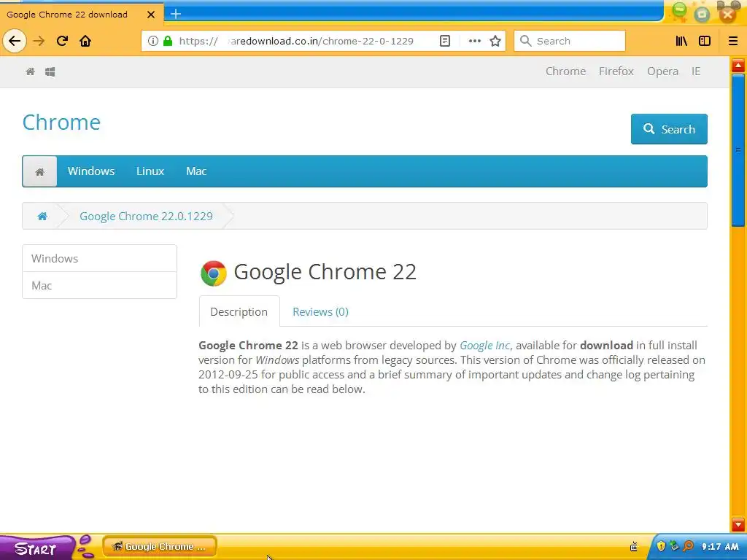747x560 pixels.
Task: Click the green padlock security icon
Action: pos(168,41)
